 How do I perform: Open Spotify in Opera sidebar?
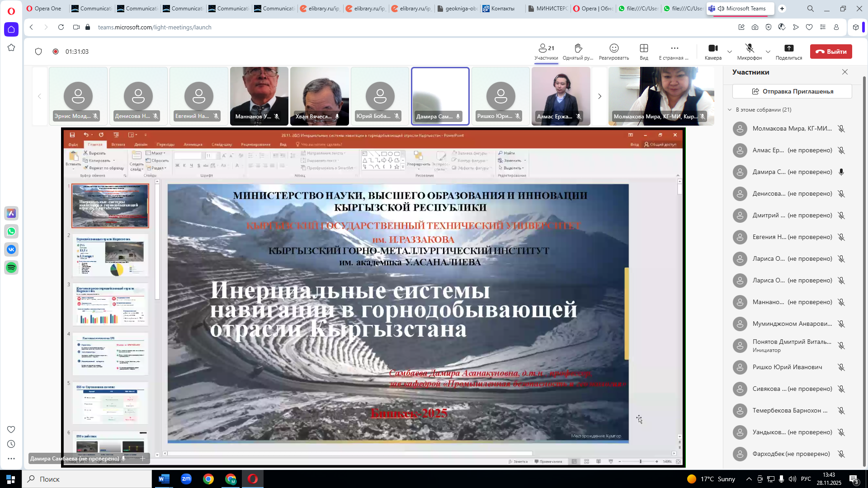tap(11, 267)
